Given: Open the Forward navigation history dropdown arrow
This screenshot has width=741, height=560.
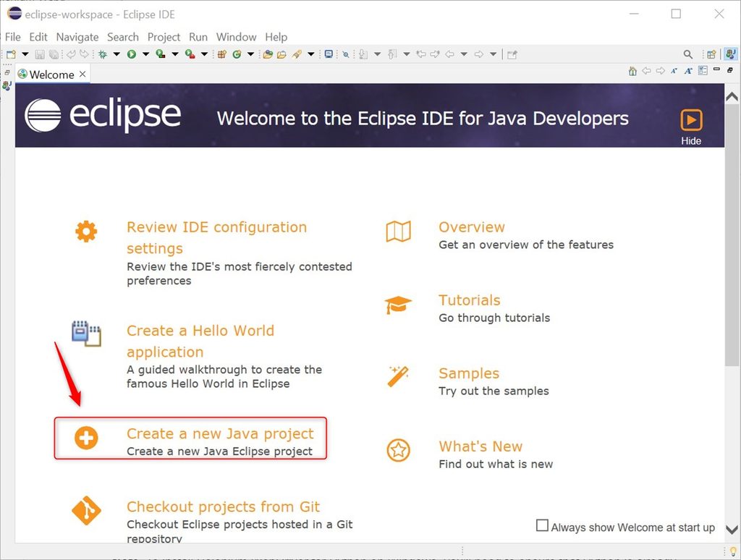Looking at the screenshot, I should click(x=493, y=54).
